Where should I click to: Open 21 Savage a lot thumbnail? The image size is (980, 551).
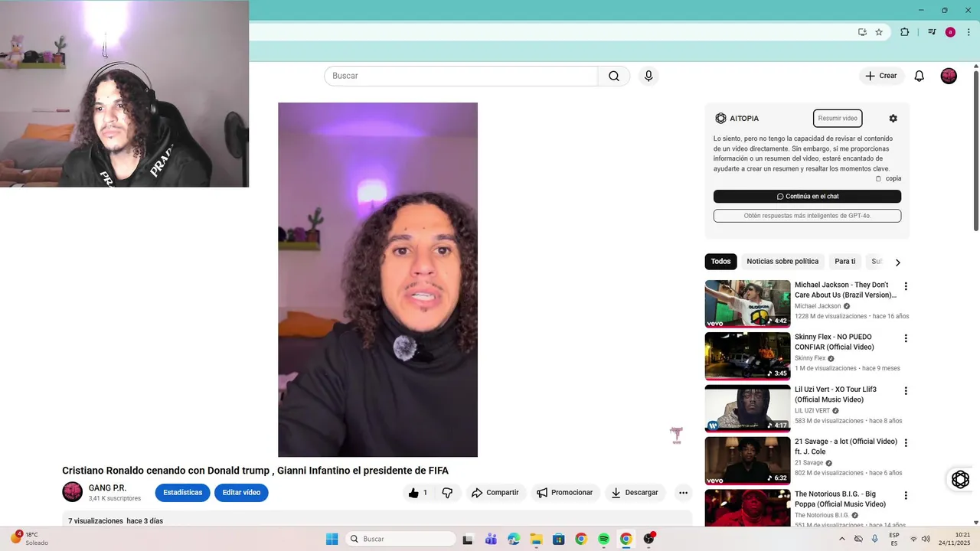[747, 461]
